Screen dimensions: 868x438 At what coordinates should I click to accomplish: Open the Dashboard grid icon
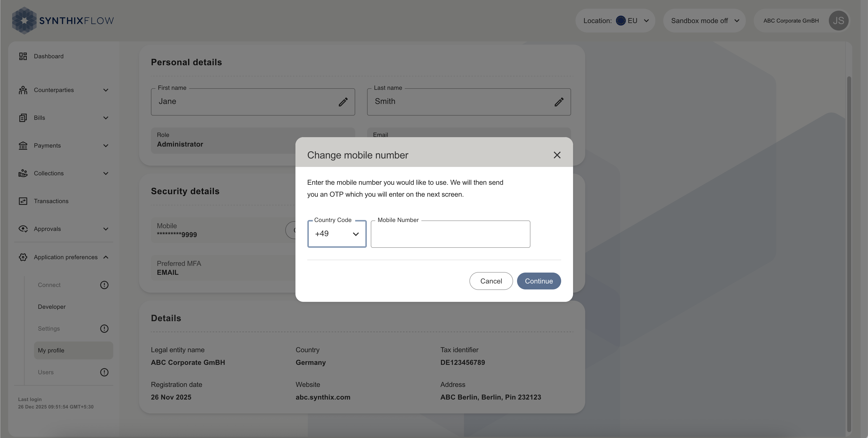coord(23,56)
